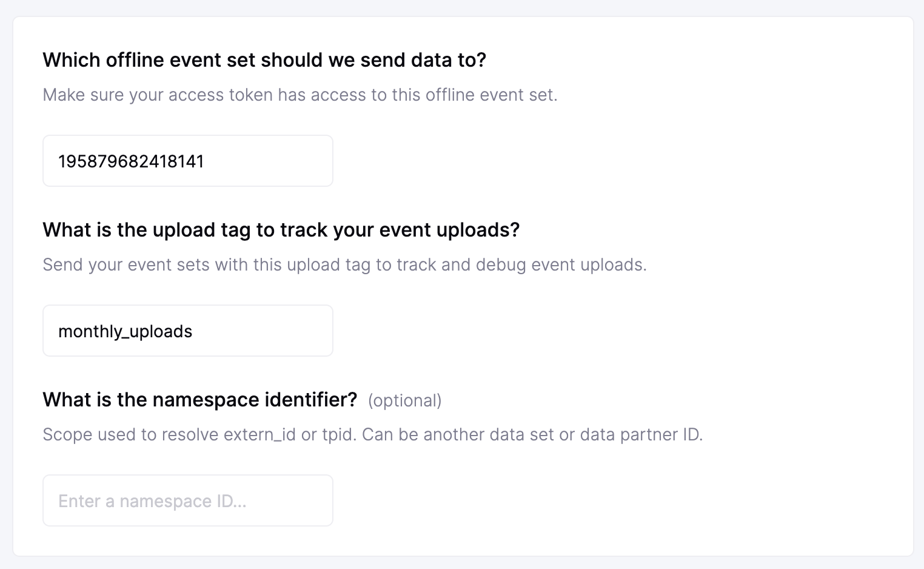This screenshot has height=569, width=924.
Task: Click the '(optional)' label
Action: point(404,400)
